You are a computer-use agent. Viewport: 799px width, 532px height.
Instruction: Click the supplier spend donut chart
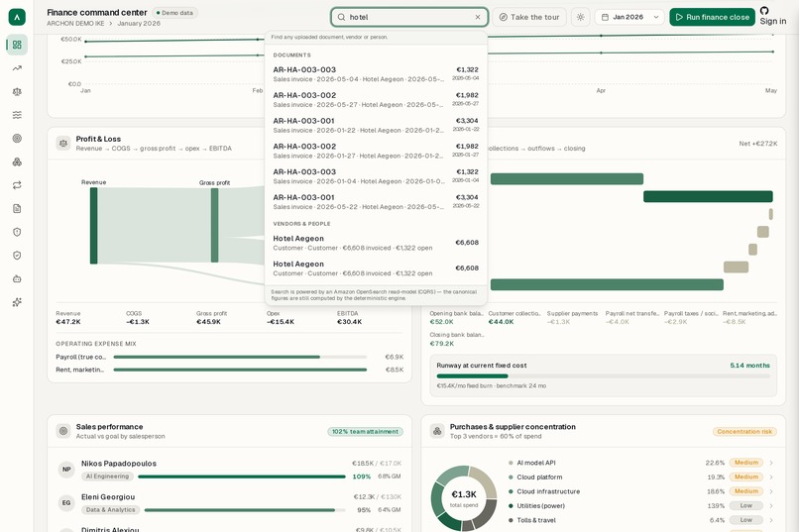[464, 498]
